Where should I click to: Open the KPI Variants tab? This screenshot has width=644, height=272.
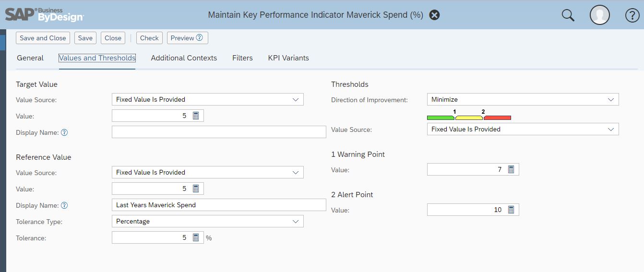point(288,58)
